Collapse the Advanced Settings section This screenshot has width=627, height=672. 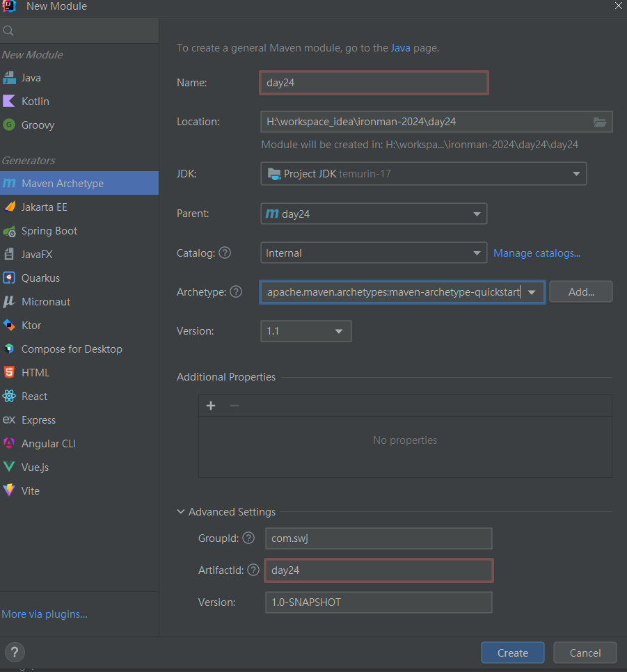(x=181, y=512)
